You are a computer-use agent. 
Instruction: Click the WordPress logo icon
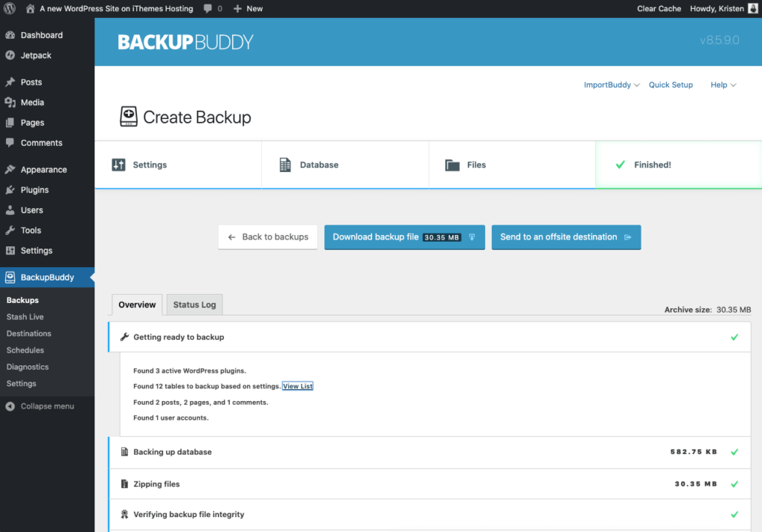click(10, 8)
